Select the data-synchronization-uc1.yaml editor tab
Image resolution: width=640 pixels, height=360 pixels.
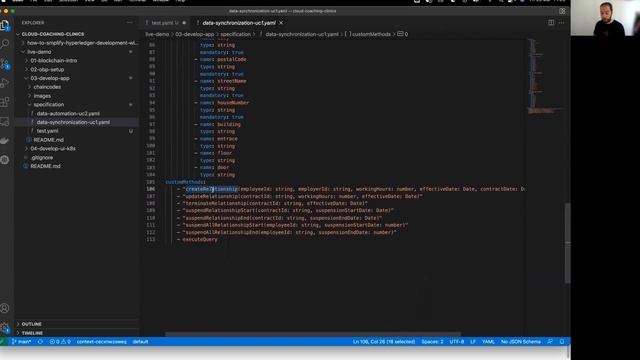[239, 23]
